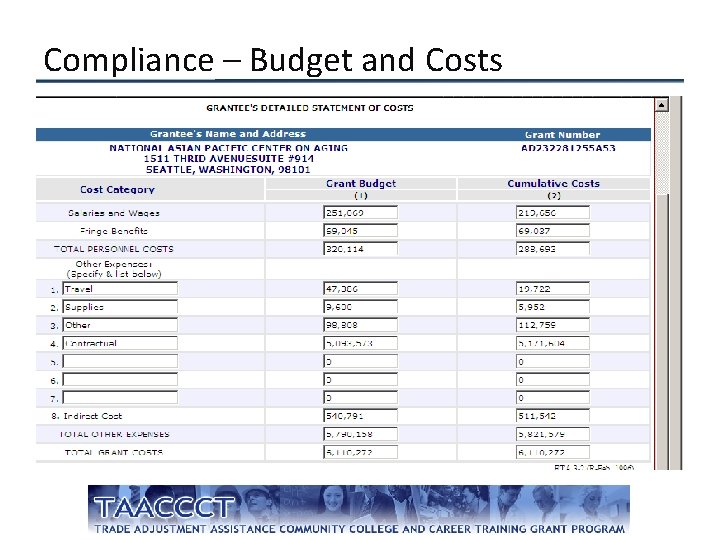Click the Travel Cumulative Costs field
Screen dimensions: 720x540
[x=553, y=288]
